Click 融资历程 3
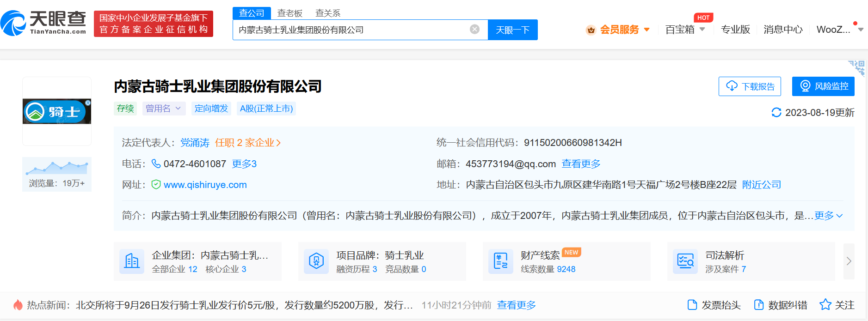868x321 pixels. point(357,269)
